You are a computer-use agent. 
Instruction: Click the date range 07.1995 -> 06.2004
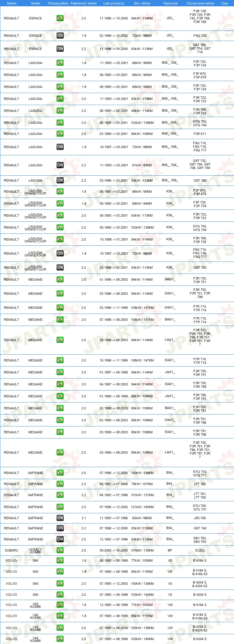pyautogui.click(x=114, y=628)
